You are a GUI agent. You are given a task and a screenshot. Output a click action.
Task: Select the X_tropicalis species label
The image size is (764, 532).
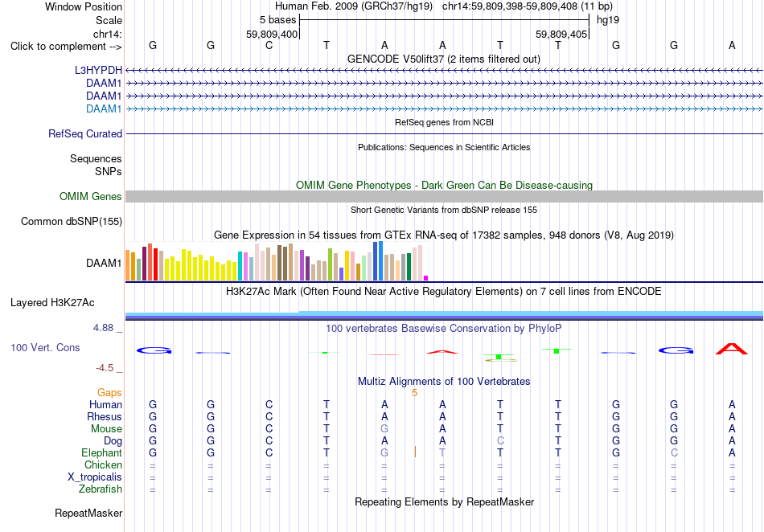click(x=95, y=477)
